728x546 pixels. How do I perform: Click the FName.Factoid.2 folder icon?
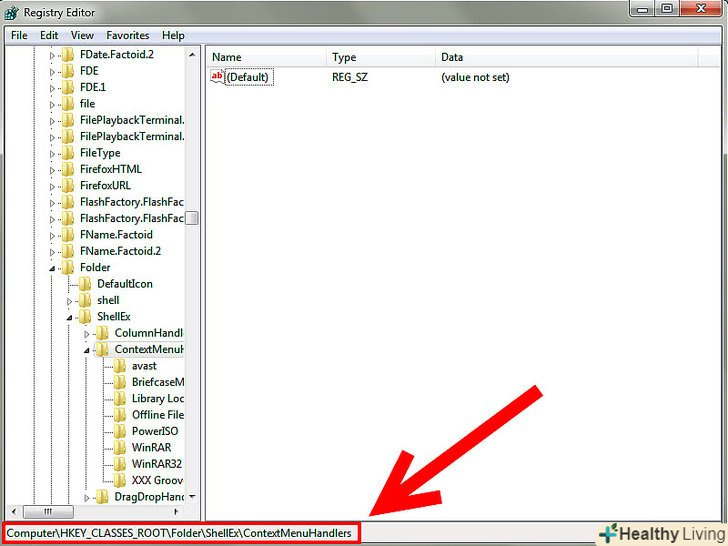[68, 251]
